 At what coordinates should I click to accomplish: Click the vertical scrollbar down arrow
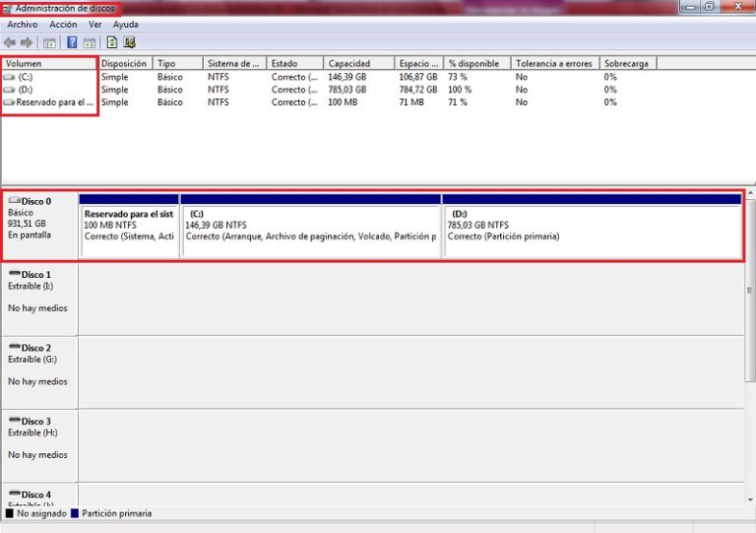coord(750,500)
